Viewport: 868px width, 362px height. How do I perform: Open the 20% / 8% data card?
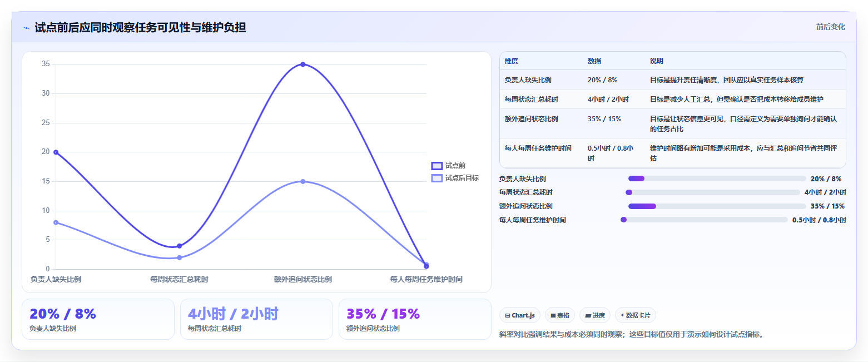98,319
